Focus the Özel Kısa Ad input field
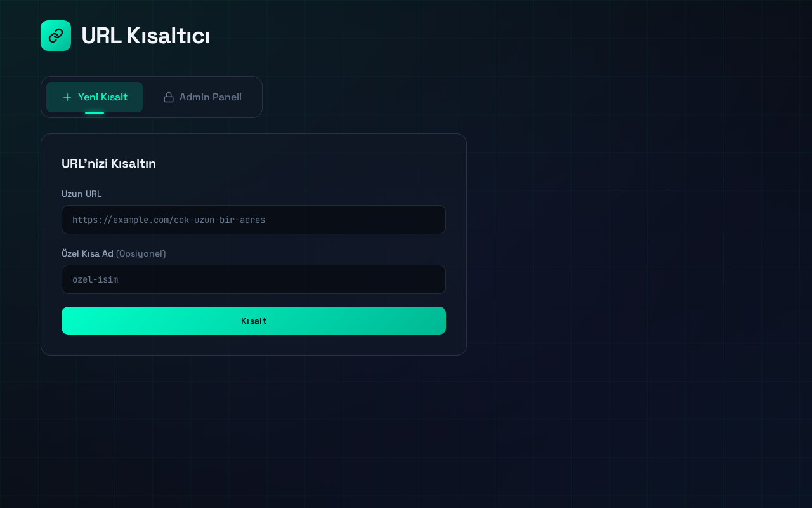The width and height of the screenshot is (812, 508). [x=254, y=279]
